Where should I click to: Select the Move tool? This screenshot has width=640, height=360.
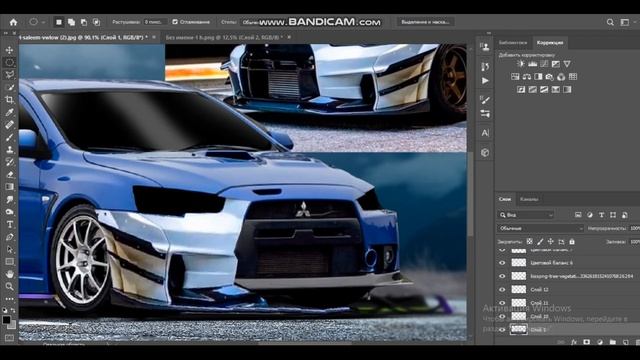(9, 50)
